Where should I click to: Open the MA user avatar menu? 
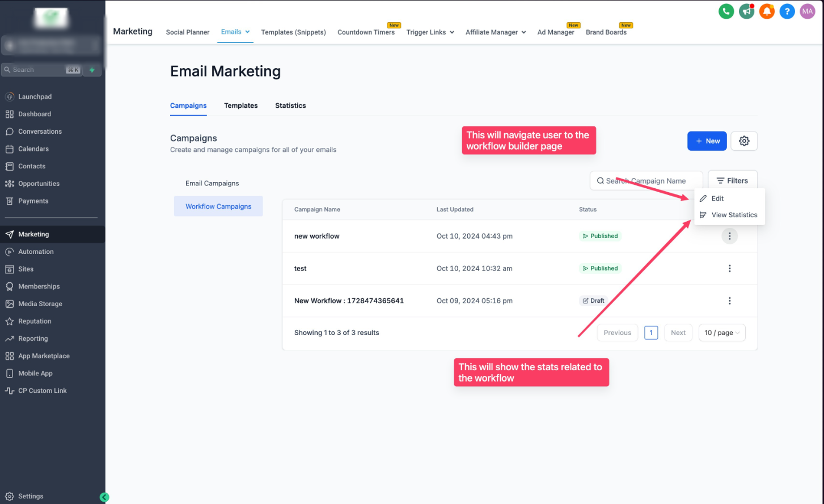coord(808,11)
